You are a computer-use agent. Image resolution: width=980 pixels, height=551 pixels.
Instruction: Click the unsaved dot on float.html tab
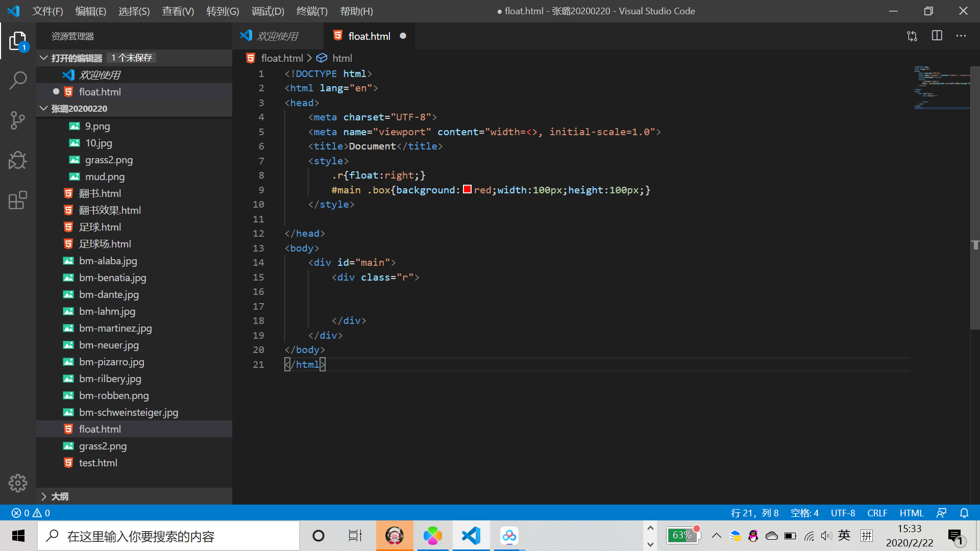(x=403, y=36)
